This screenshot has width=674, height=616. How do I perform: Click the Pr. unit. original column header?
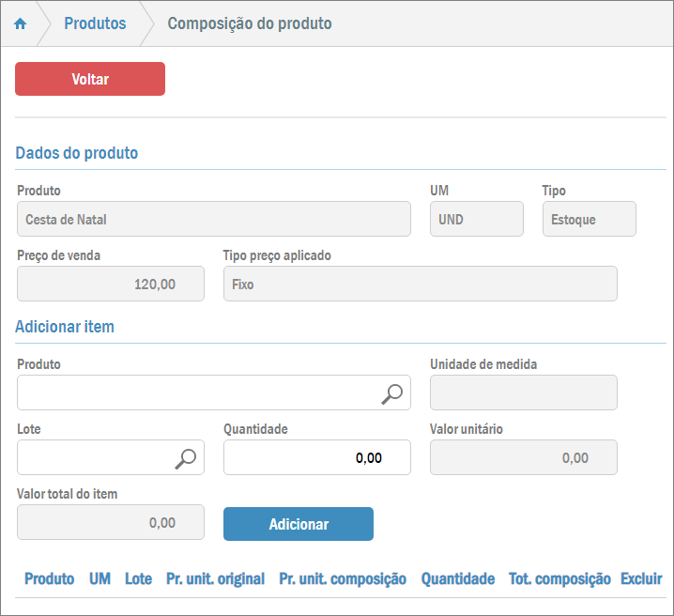click(215, 578)
